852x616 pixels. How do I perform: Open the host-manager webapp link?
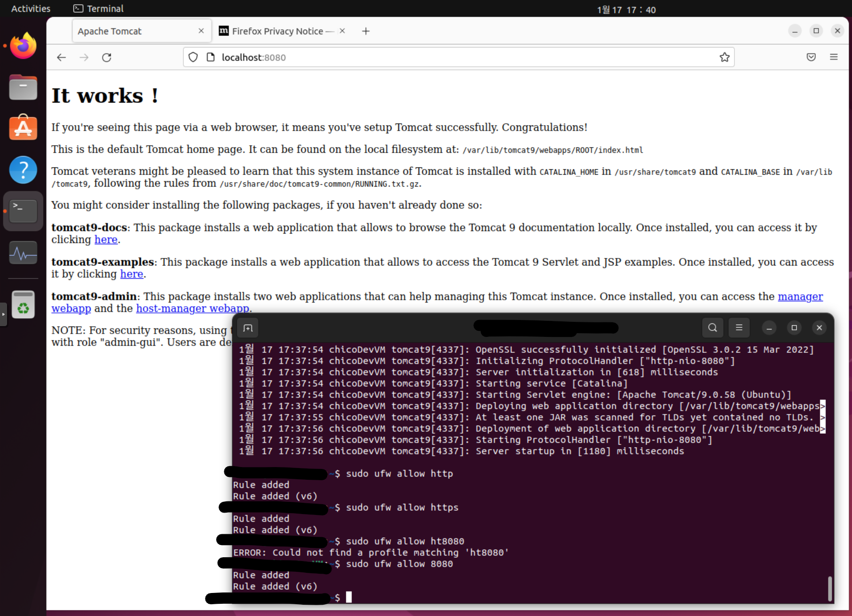pyautogui.click(x=192, y=309)
